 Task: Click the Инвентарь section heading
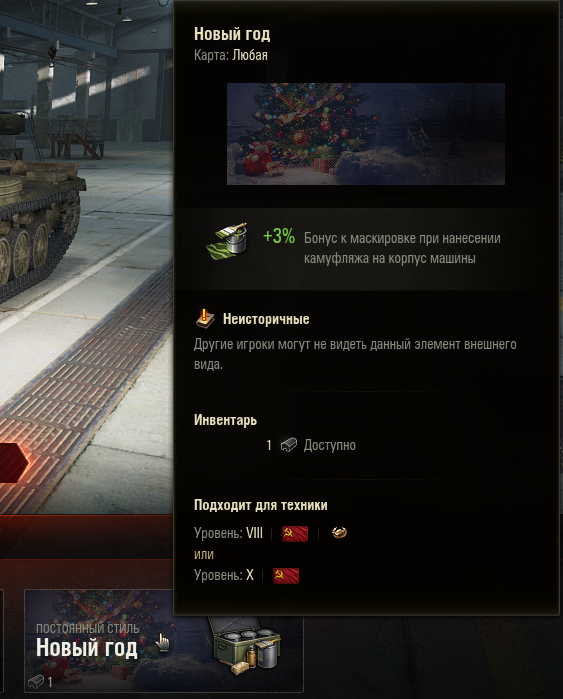click(226, 420)
